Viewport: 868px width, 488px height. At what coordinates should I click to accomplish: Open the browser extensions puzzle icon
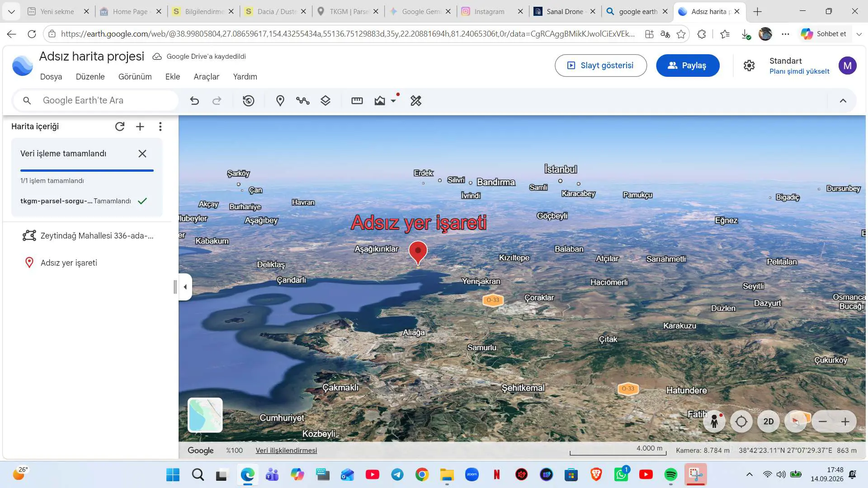point(702,34)
